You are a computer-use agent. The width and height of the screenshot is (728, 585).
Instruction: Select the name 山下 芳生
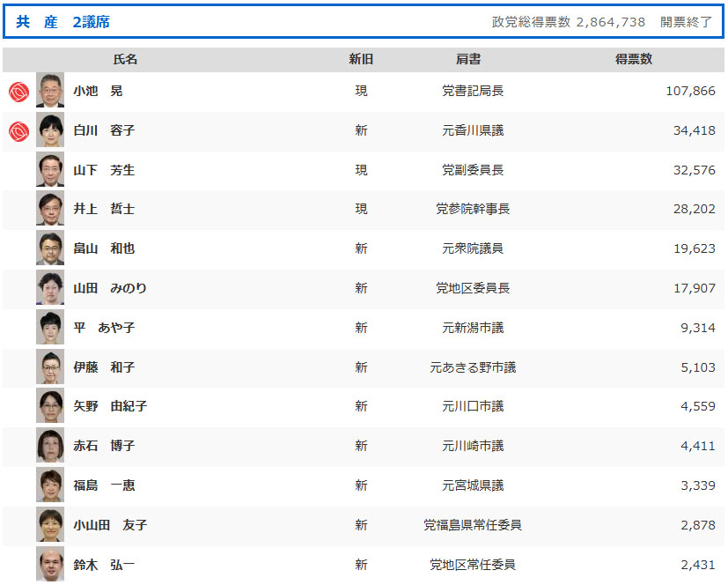click(104, 170)
